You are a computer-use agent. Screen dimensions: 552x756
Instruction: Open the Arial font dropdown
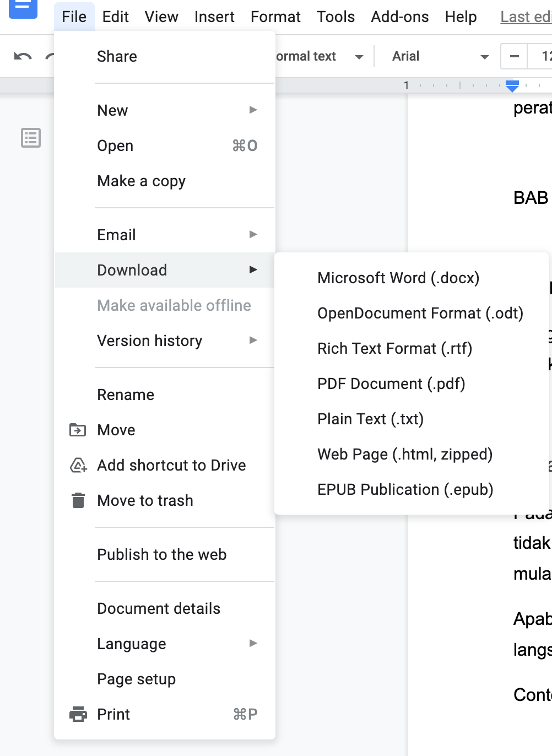[440, 56]
